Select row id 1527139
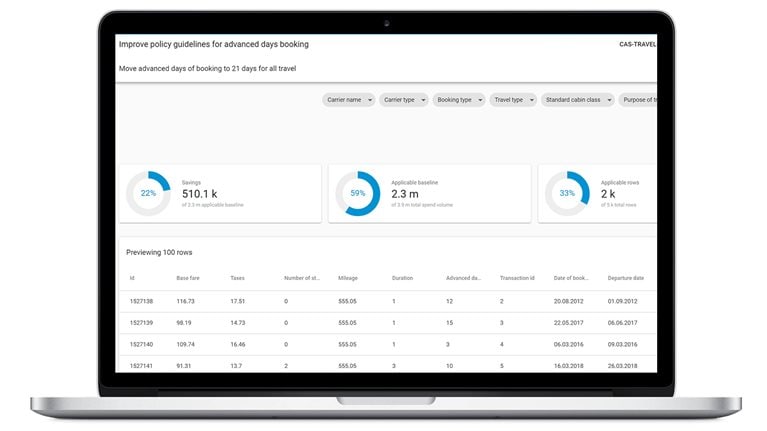This screenshot has height=431, width=767. tap(141, 323)
